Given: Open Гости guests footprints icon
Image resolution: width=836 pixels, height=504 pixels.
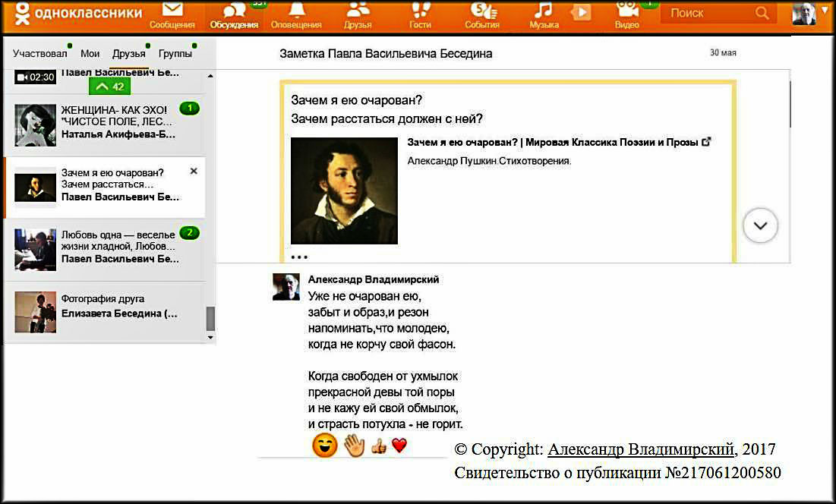Looking at the screenshot, I should [420, 11].
